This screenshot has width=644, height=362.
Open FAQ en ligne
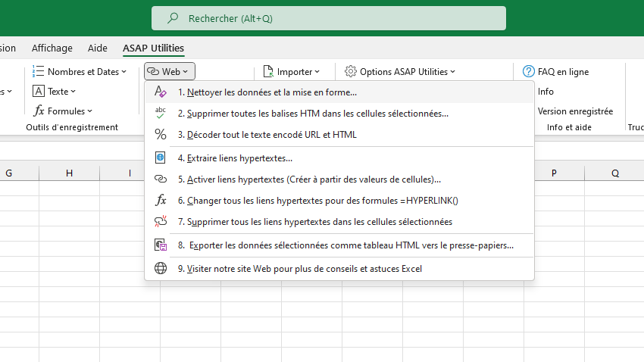point(563,72)
